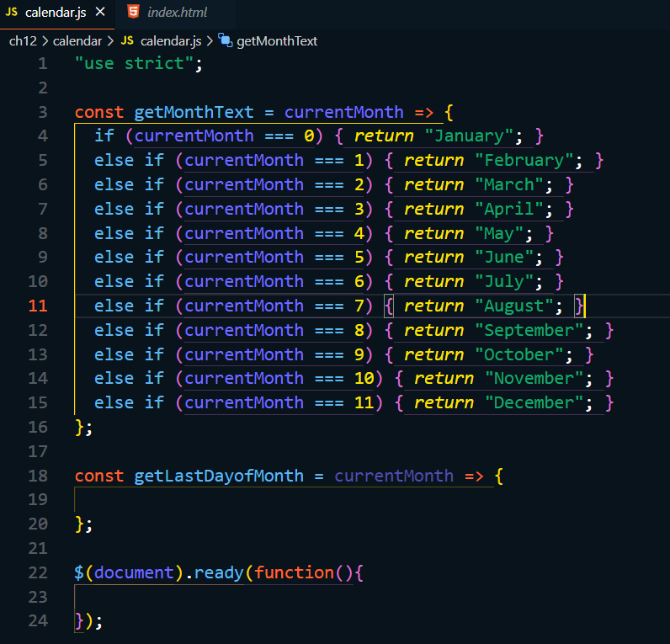Image resolution: width=670 pixels, height=644 pixels.
Task: Switch to the calendar.js tab
Action: (56, 13)
